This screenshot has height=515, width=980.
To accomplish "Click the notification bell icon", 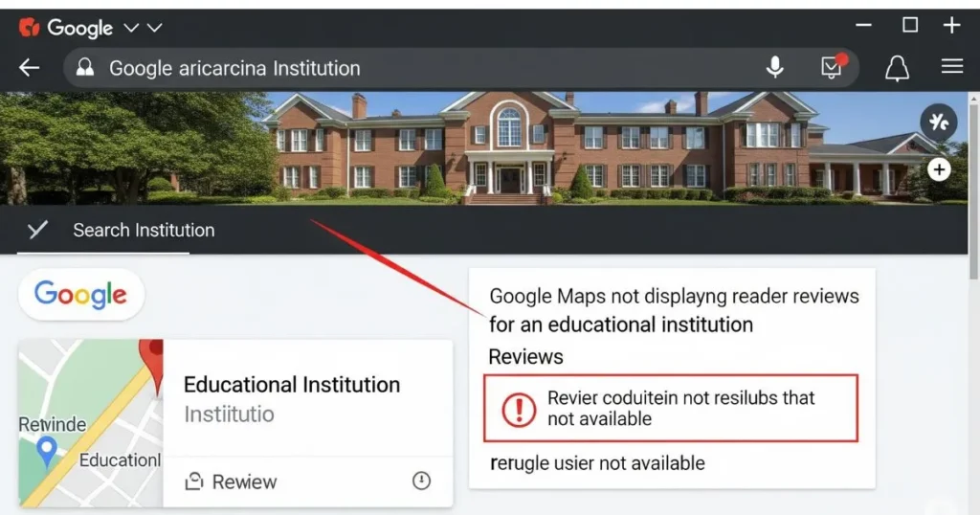I will tap(897, 67).
